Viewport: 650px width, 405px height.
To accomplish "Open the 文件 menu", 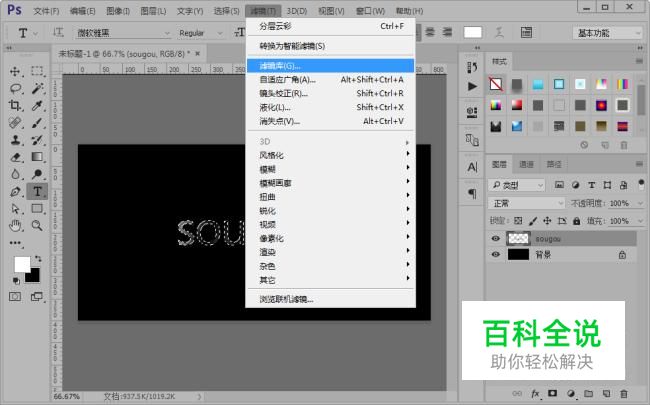I will [x=46, y=11].
